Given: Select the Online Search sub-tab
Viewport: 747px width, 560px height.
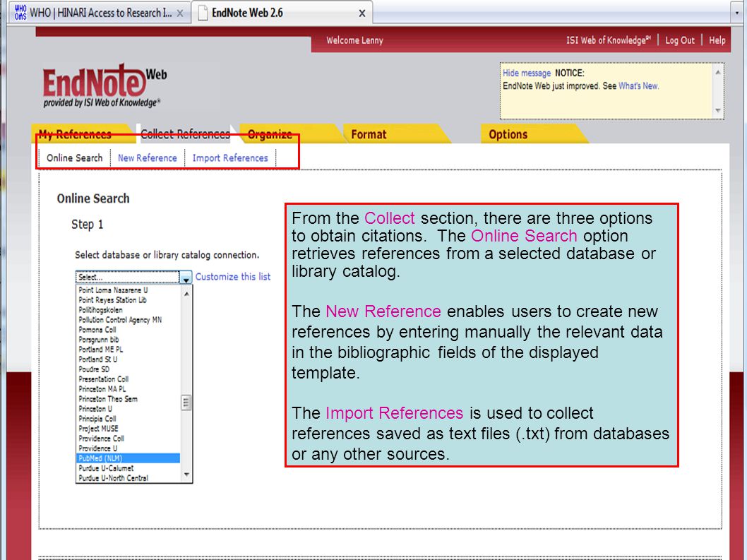Looking at the screenshot, I should [74, 157].
